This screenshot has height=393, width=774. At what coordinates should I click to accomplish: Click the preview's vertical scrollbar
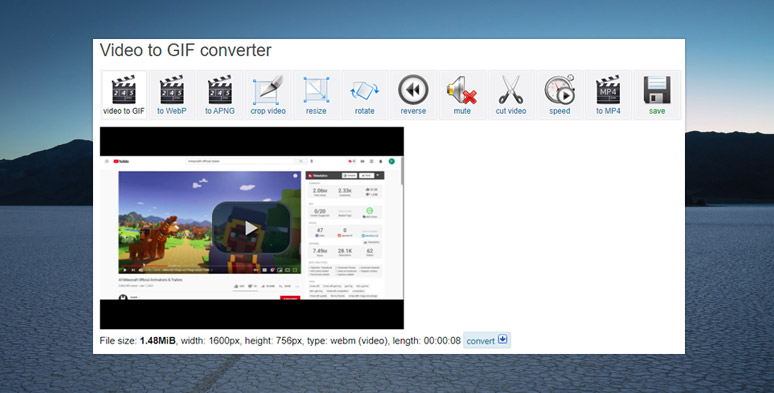pyautogui.click(x=402, y=227)
